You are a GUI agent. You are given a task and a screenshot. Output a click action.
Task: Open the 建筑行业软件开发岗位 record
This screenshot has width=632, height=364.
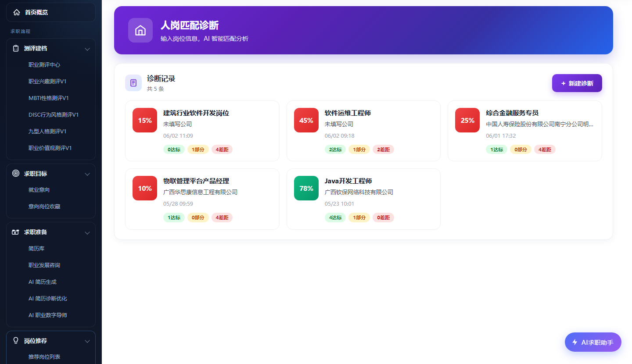(x=202, y=131)
